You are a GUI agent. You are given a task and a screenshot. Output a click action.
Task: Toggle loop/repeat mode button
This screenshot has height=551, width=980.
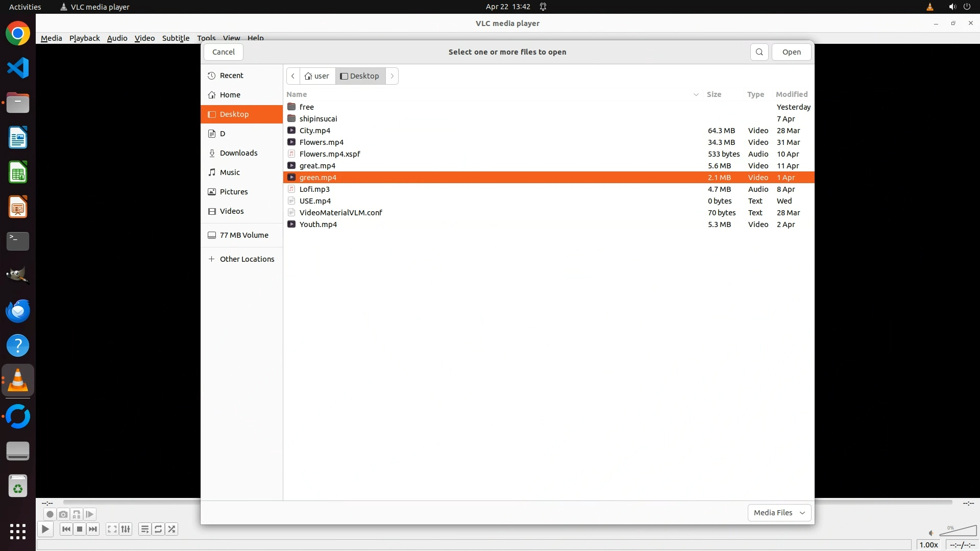[x=158, y=529]
